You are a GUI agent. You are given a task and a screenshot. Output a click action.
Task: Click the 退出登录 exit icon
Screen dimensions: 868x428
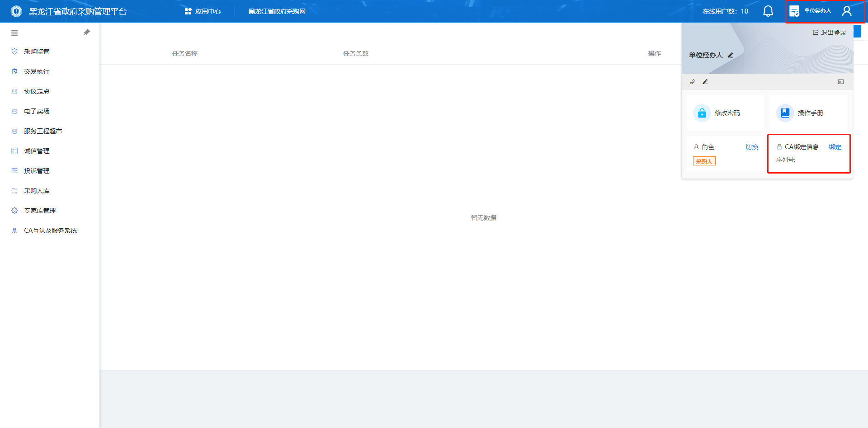(816, 33)
